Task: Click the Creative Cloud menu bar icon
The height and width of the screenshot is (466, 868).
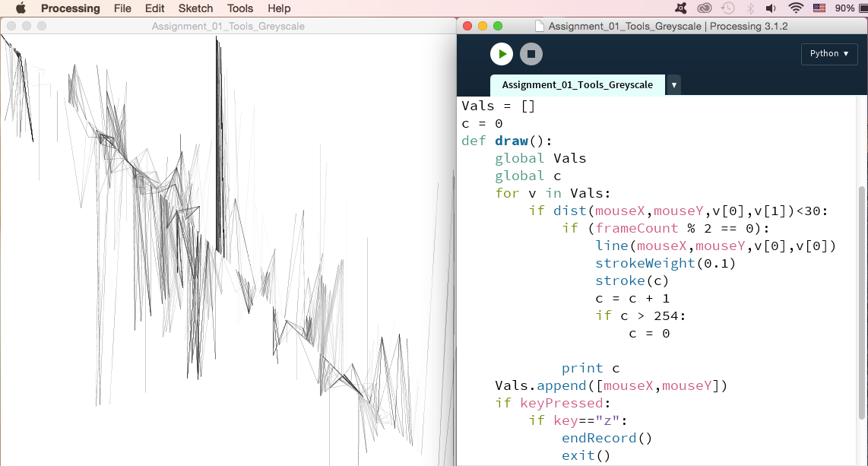Action: pos(704,8)
